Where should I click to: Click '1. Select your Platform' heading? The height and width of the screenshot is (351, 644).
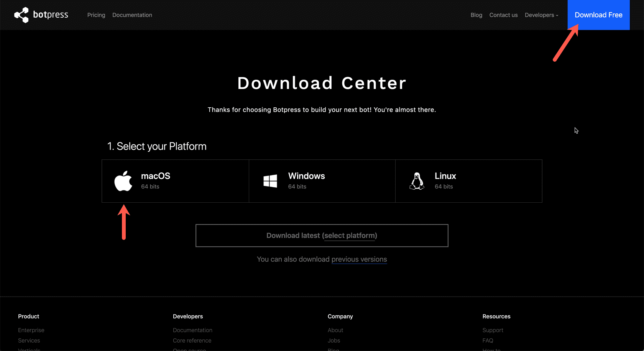pyautogui.click(x=157, y=146)
